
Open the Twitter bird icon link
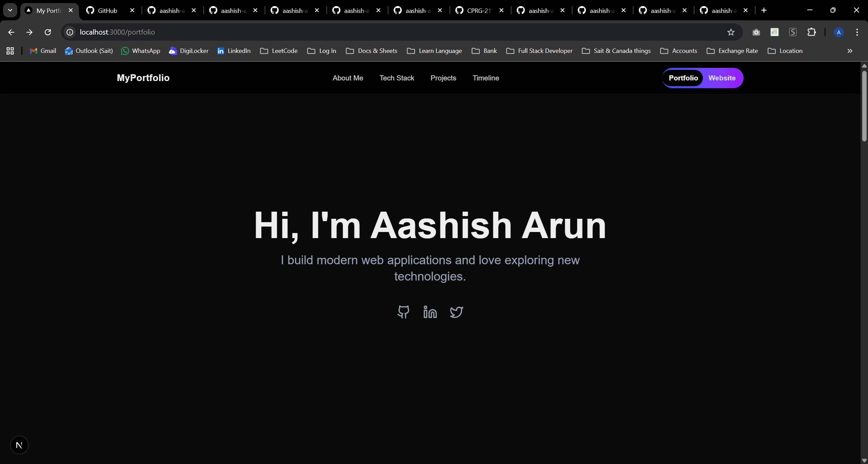click(456, 312)
